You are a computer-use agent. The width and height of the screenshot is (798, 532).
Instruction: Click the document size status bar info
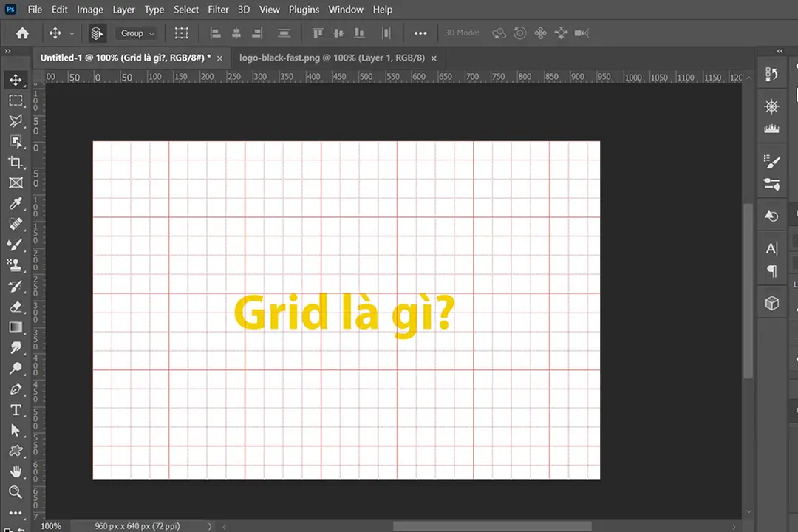[137, 525]
